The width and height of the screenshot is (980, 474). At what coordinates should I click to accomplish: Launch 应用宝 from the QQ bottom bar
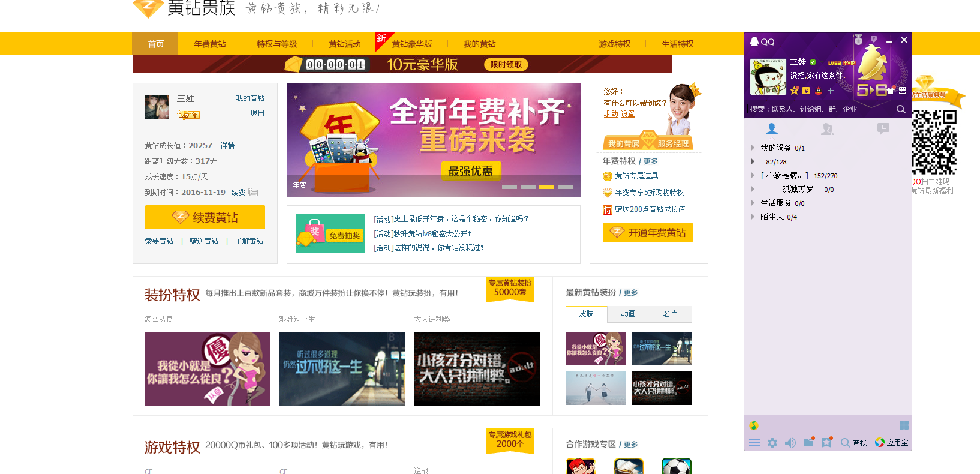tap(892, 443)
